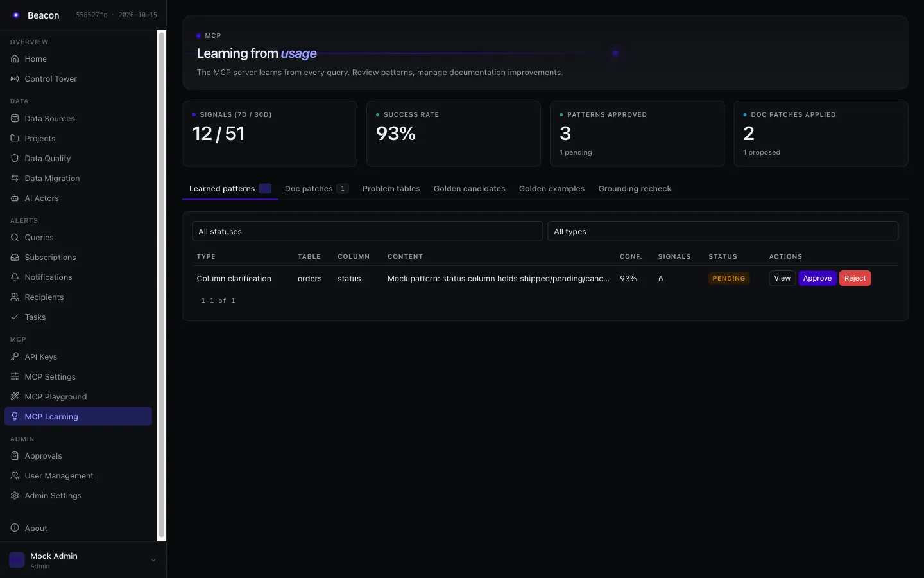Click the sidebar vertical scrollbar
The image size is (924, 578).
162,285
